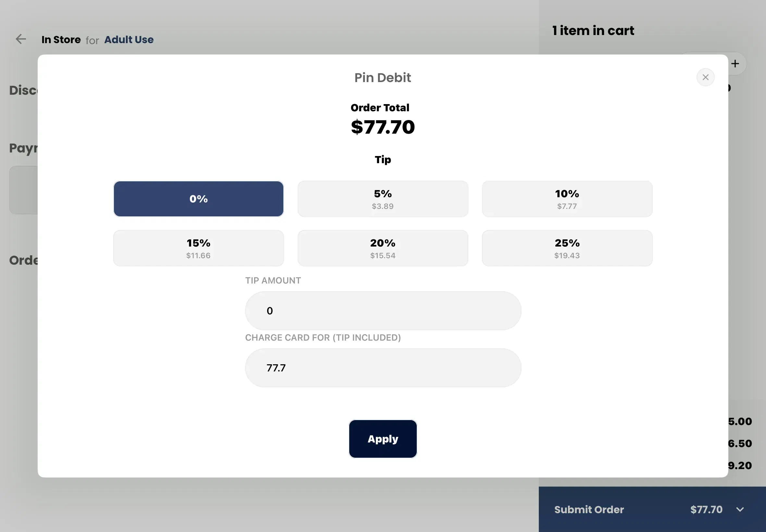Click the back arrow near In Store
Viewport: 766px width, 532px height.
click(21, 39)
